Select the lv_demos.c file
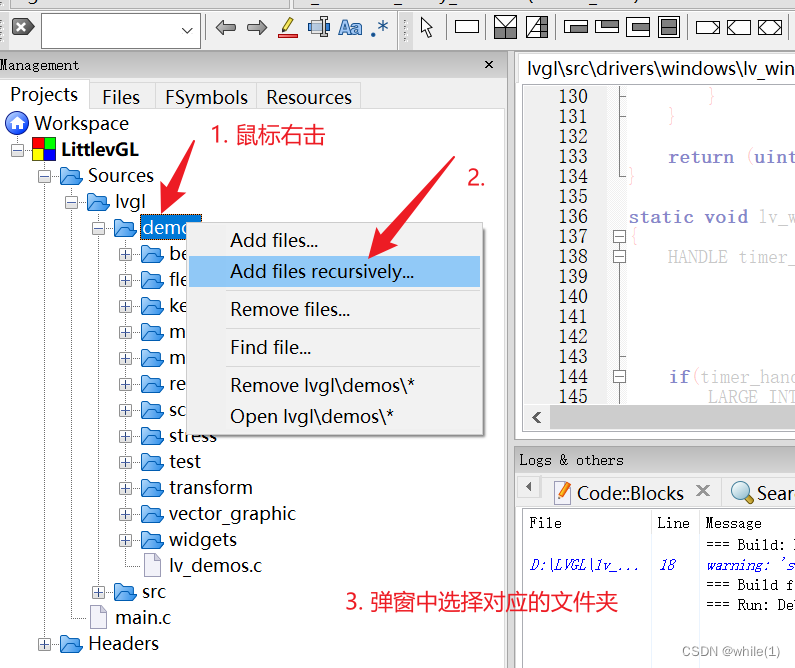 [215, 566]
